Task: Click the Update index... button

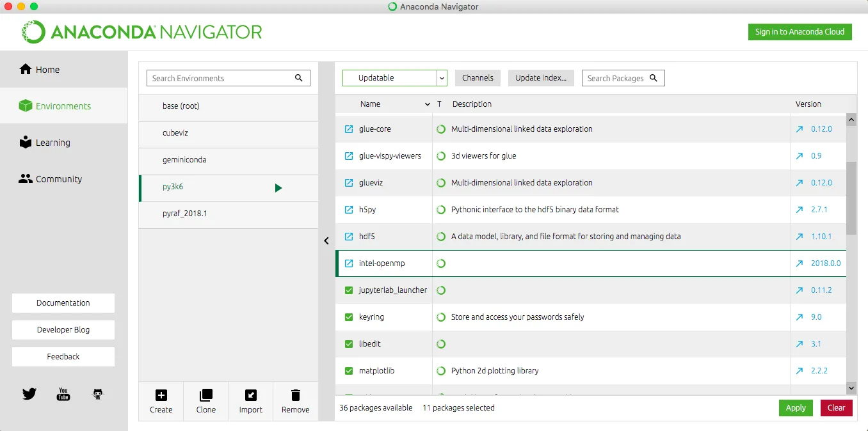Action: pos(542,78)
